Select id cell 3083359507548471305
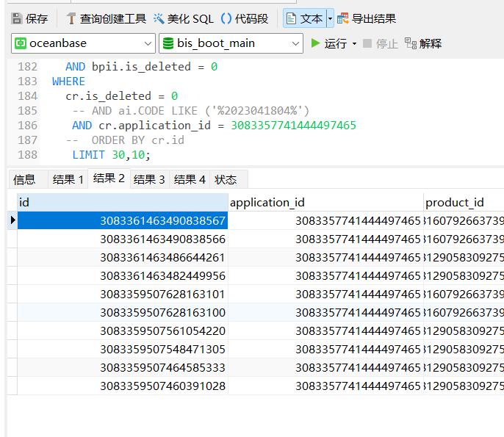Image resolution: width=504 pixels, height=437 pixels. pos(123,349)
